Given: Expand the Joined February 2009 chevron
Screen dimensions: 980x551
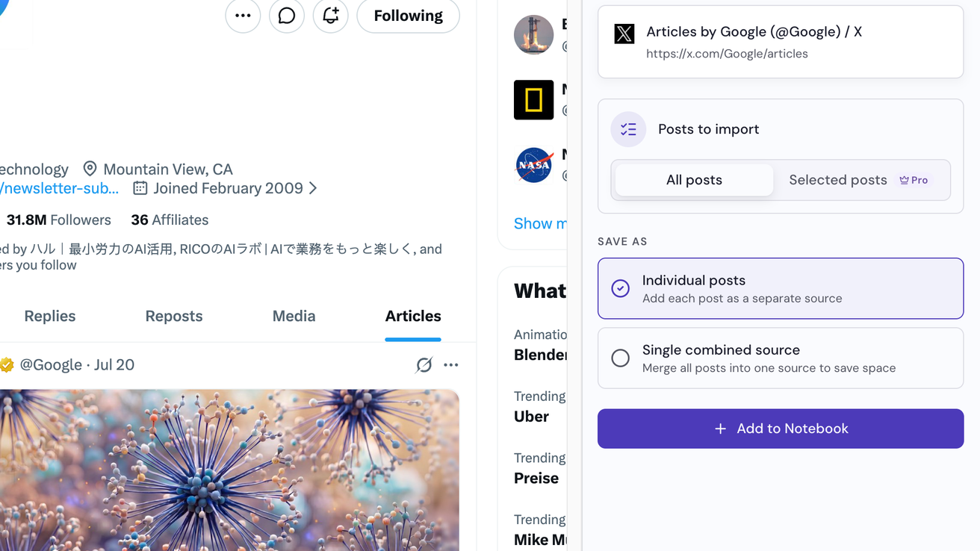Looking at the screenshot, I should click(x=313, y=188).
